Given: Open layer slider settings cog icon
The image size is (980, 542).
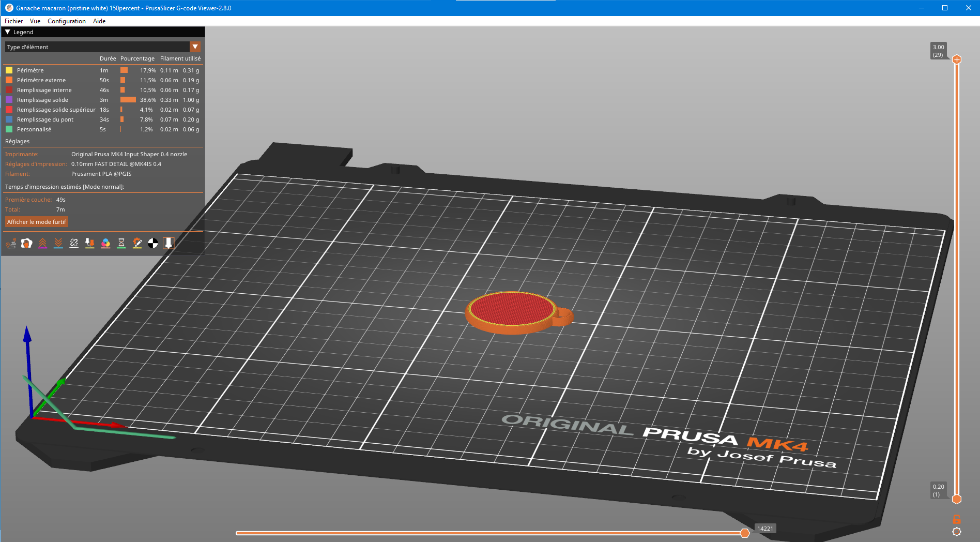Looking at the screenshot, I should coord(957,532).
